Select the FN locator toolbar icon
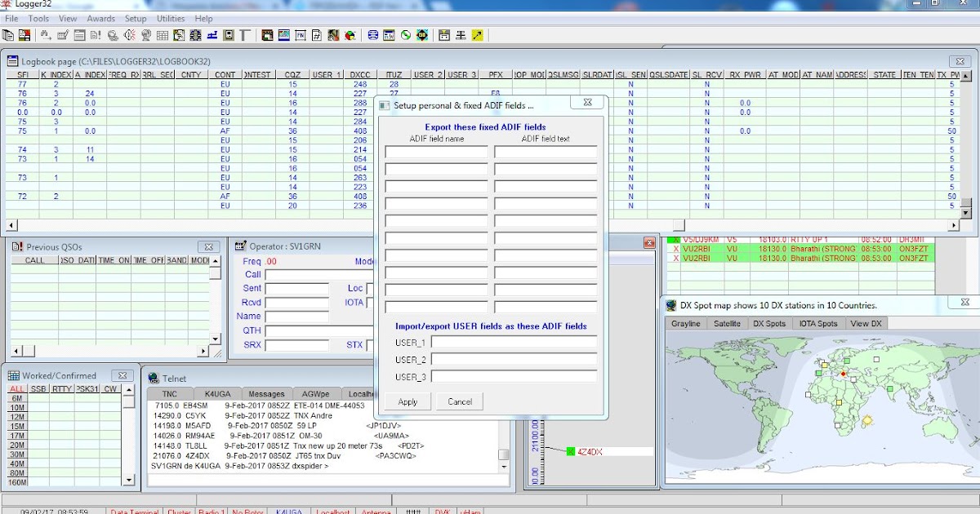This screenshot has width=980, height=514. 300,35
